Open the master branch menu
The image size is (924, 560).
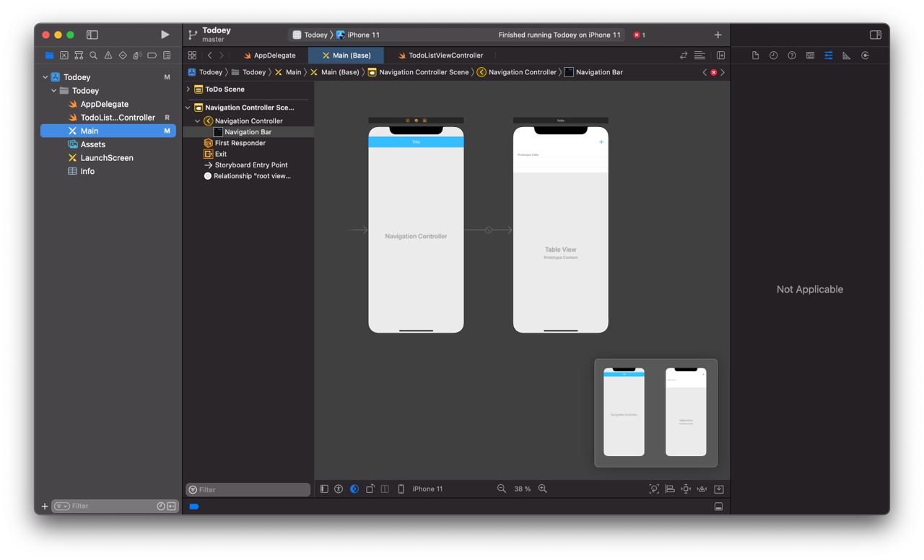click(213, 40)
